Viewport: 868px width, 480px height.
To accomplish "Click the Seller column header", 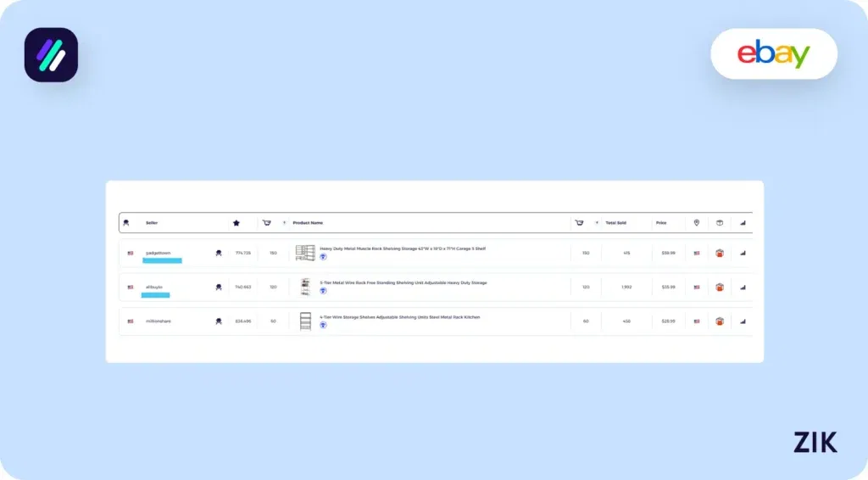I will point(152,223).
